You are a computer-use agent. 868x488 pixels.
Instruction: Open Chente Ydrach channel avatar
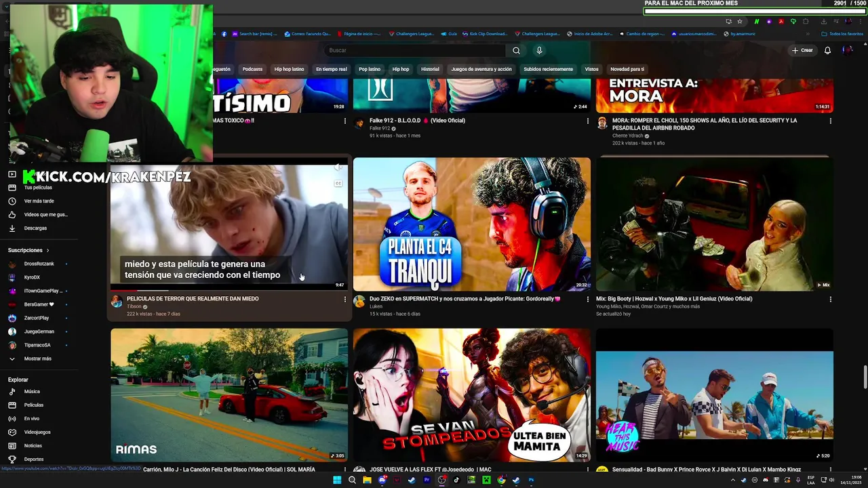click(602, 123)
